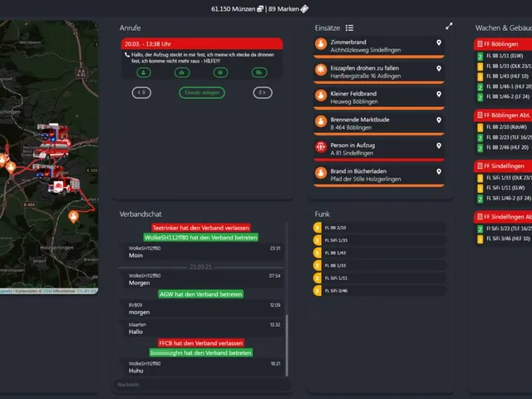
Task: Locate Eiszapfen drohen zu fallen via pin icon
Action: pos(439,68)
